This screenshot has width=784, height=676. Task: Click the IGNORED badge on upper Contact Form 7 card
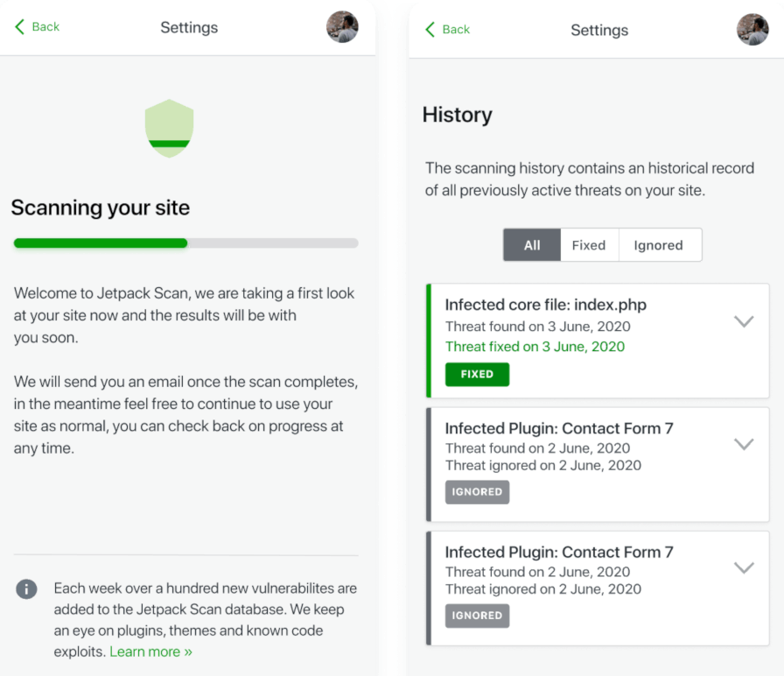477,492
